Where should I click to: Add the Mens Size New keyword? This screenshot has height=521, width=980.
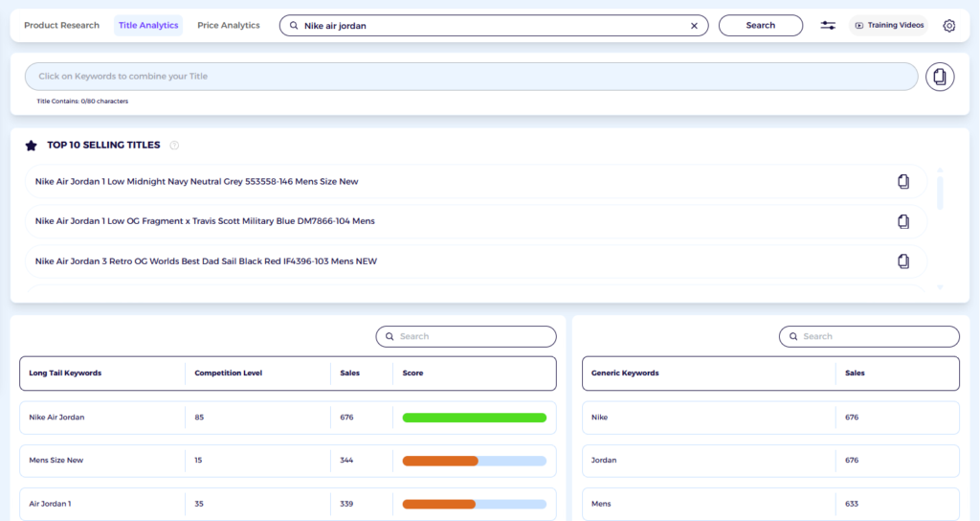56,461
